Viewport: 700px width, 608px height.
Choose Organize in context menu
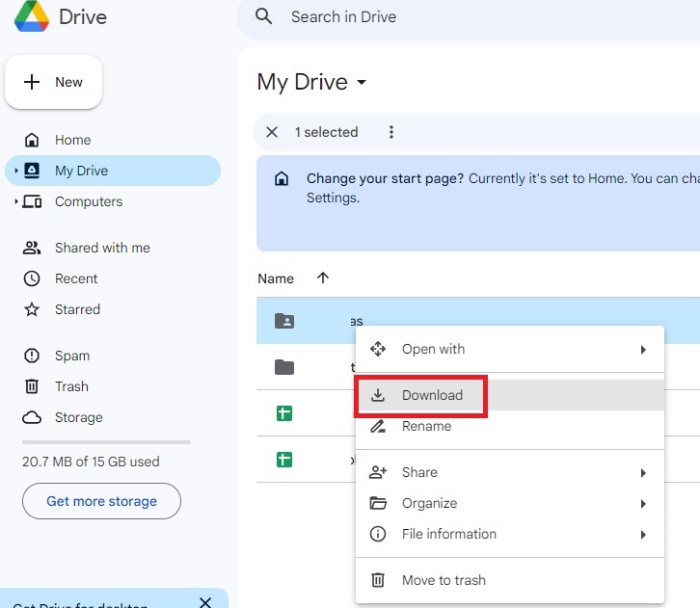pyautogui.click(x=510, y=503)
